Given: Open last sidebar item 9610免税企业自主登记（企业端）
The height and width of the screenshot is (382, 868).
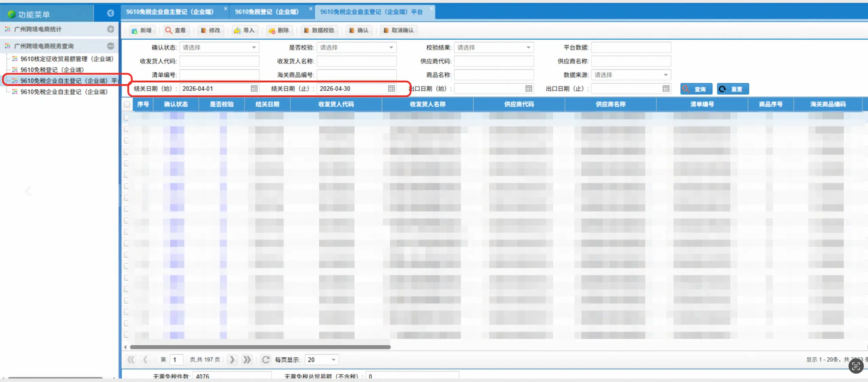Looking at the screenshot, I should click(64, 92).
